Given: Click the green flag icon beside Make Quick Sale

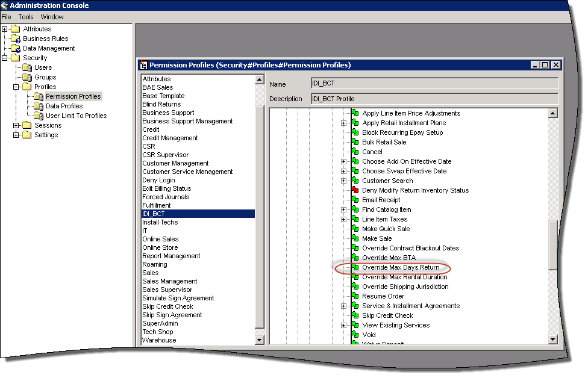Looking at the screenshot, I should point(355,229).
